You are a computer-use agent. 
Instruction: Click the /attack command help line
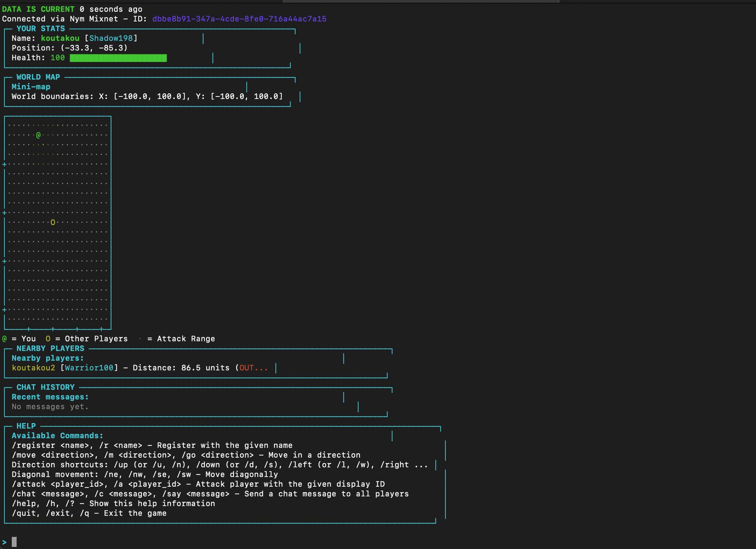198,484
